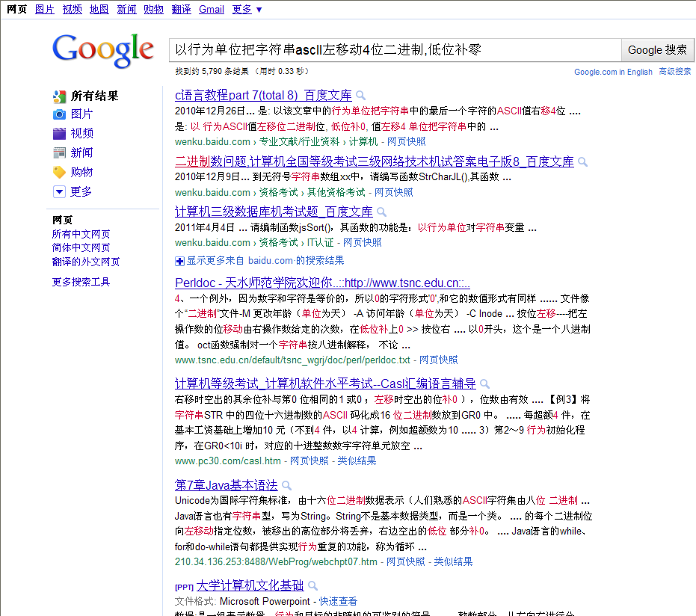
Task: Choose the 视频 clapboard icon in sidebar
Action: (60, 134)
